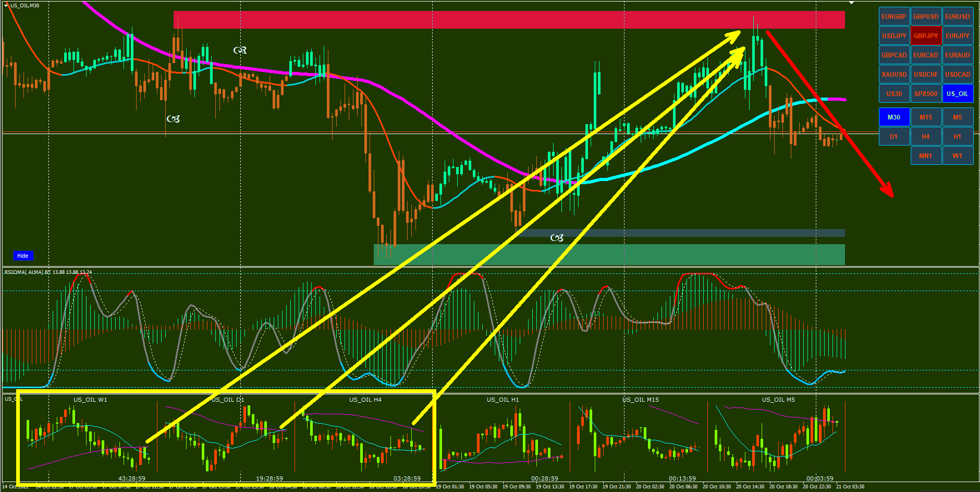Change timeframe to MN1
Screen dimensions: 980x492
pyautogui.click(x=926, y=156)
